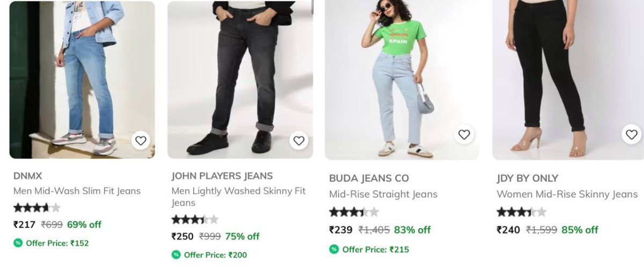Open Men Lightly Washed Skinny Fit Jeans
The image size is (644, 268).
(x=238, y=197)
